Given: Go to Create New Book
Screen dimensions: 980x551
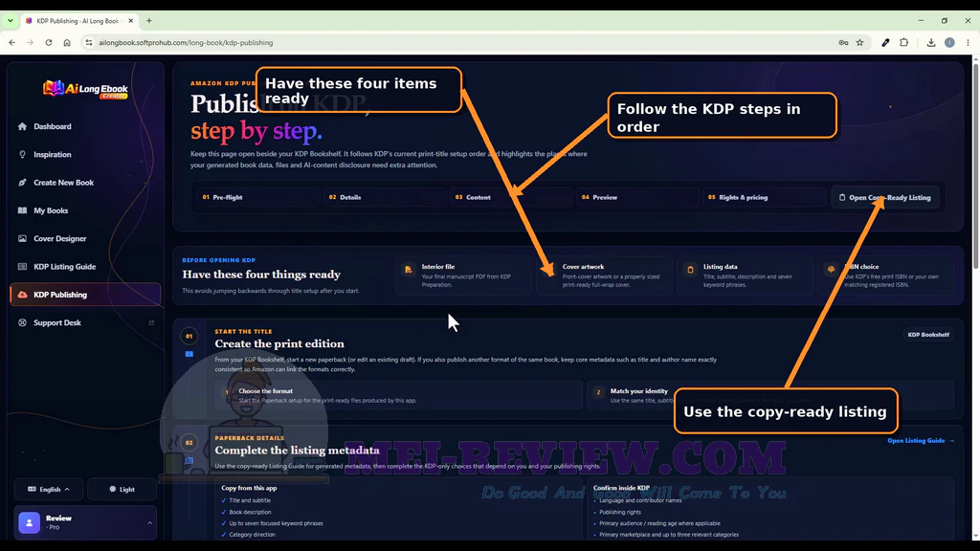Looking at the screenshot, I should point(85,183).
